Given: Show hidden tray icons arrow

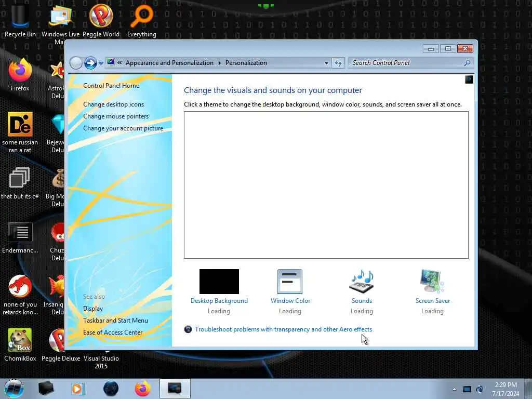Looking at the screenshot, I should pos(454,389).
